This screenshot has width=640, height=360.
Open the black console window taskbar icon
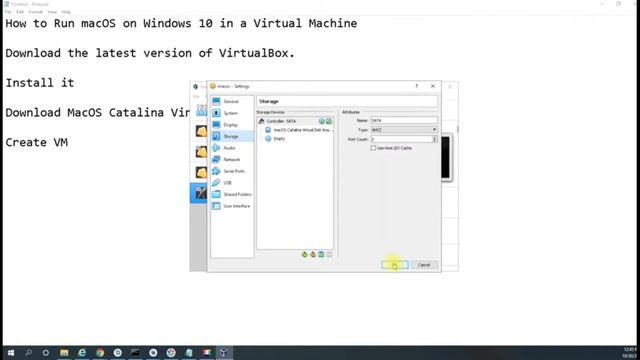(x=135, y=353)
